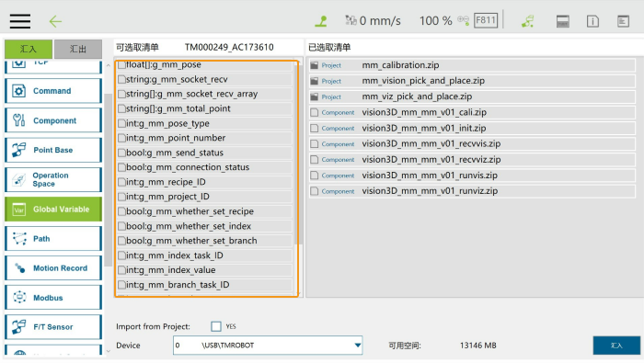
Task: Click the Component wrench icon
Action: (x=19, y=120)
